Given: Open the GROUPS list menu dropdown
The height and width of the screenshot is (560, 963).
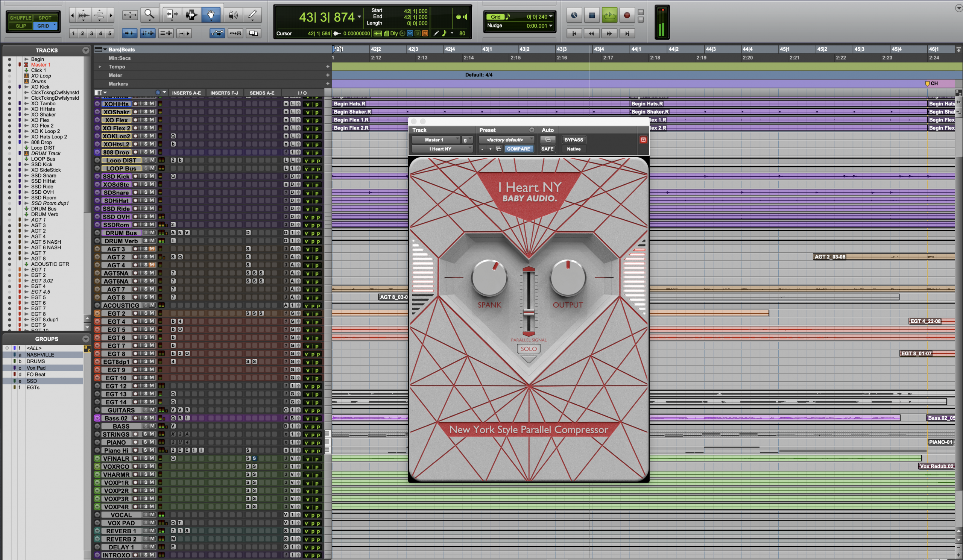Looking at the screenshot, I should [86, 339].
